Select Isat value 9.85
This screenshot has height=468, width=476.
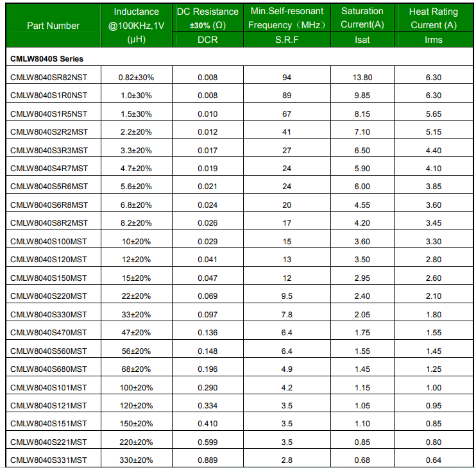click(362, 96)
